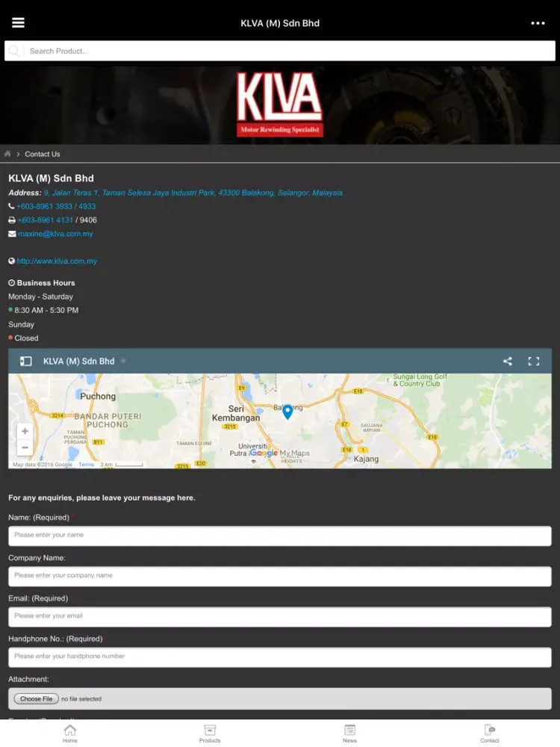Expand the map to fullscreen
Screen dimensions: 560x747
pyautogui.click(x=534, y=361)
